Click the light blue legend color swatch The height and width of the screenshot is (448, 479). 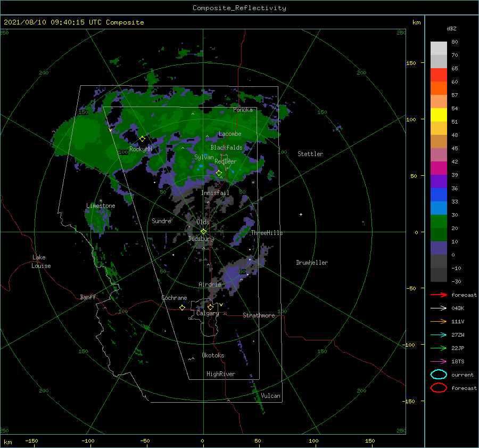[439, 208]
